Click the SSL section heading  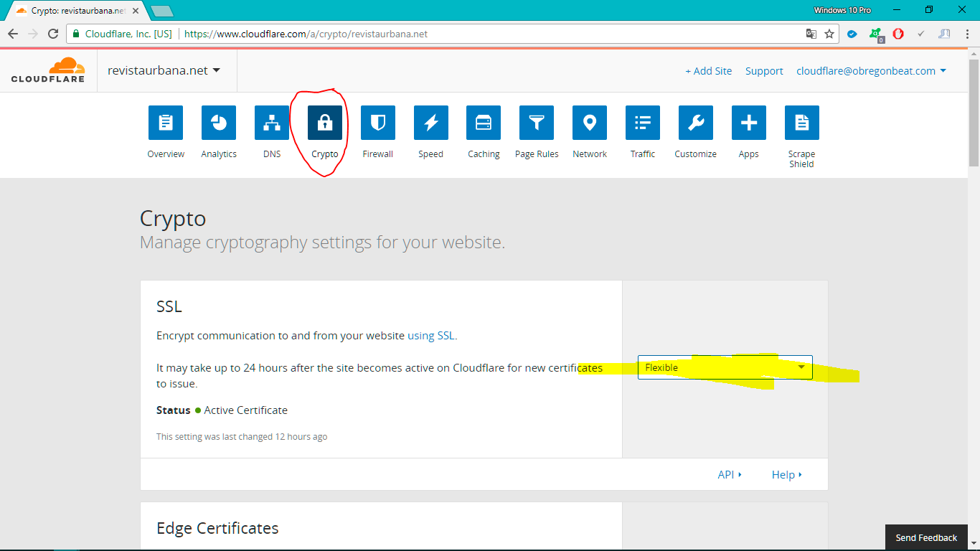click(169, 306)
